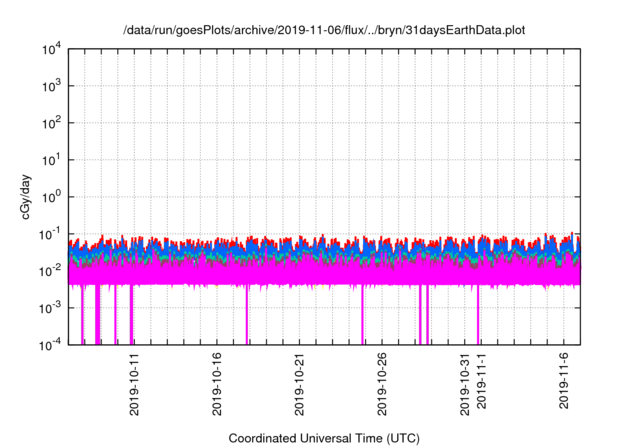640x448 pixels.
Task: Click the 10^-3 y-axis tick label
Action: pos(50,308)
